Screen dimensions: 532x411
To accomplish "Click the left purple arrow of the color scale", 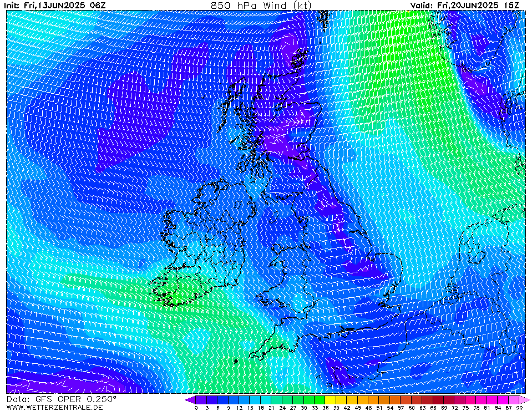I will pos(190,400).
